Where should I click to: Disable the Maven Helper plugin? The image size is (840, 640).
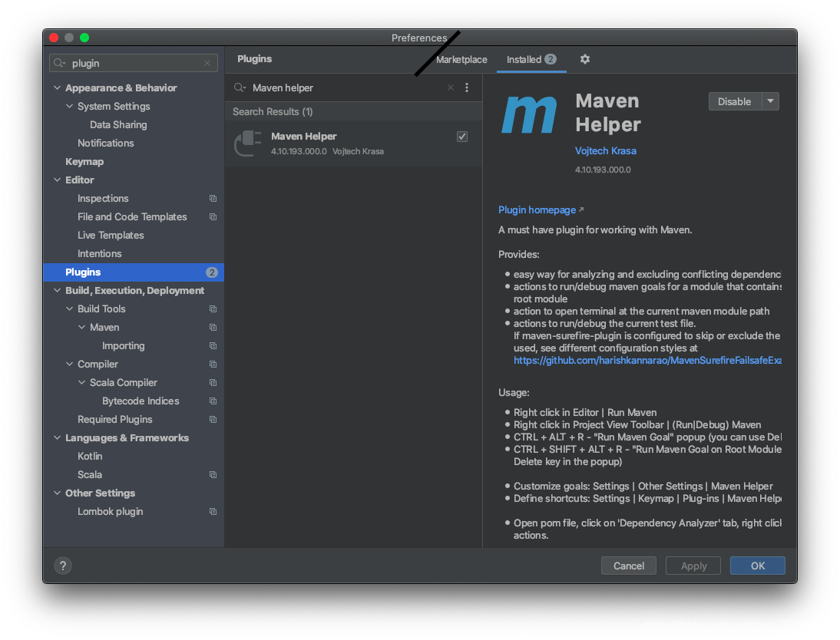coord(735,101)
